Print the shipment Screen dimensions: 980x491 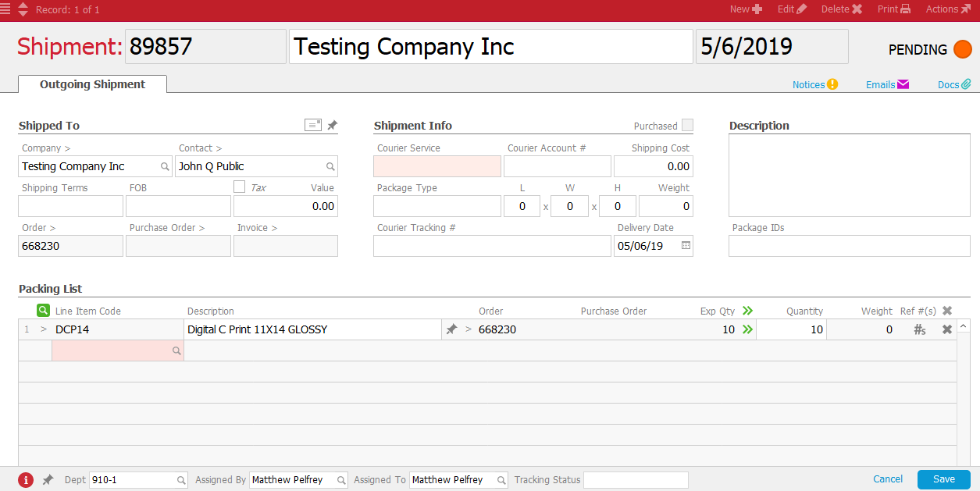pyautogui.click(x=894, y=9)
